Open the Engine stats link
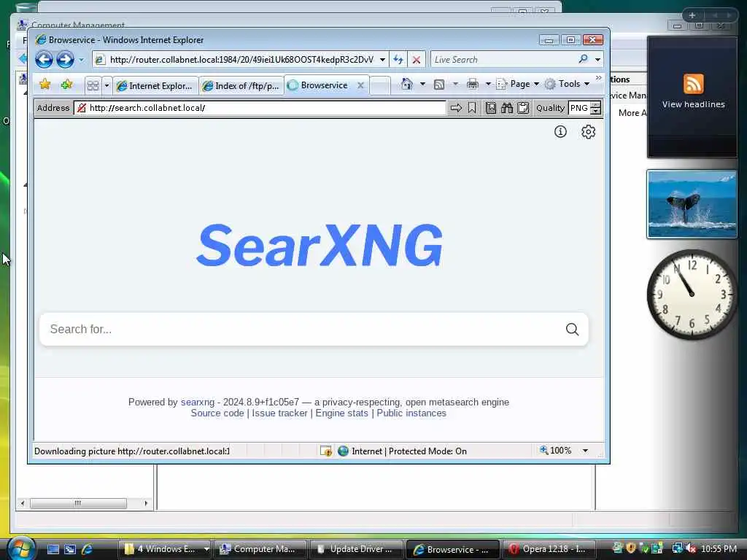The width and height of the screenshot is (747, 560). click(x=341, y=413)
